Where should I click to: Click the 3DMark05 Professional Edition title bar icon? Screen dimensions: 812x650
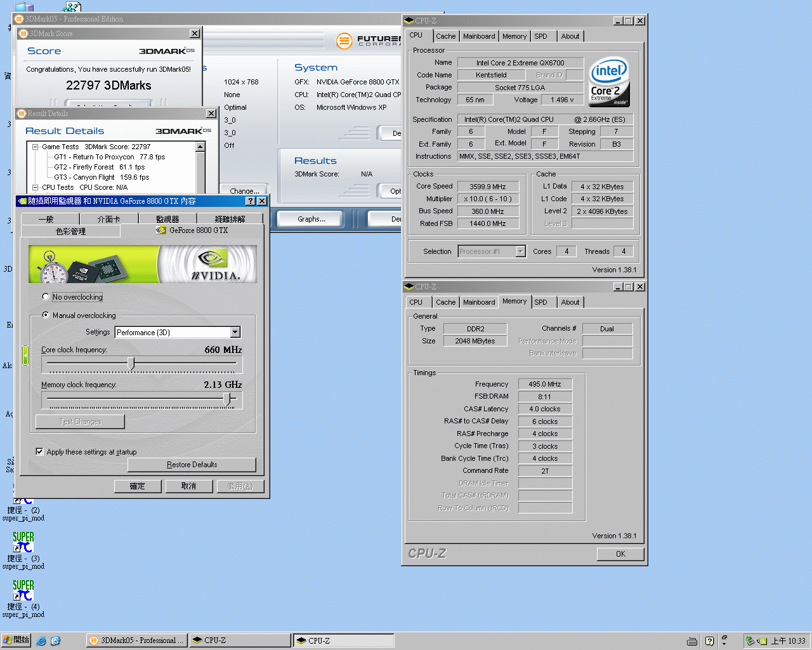tap(19, 19)
